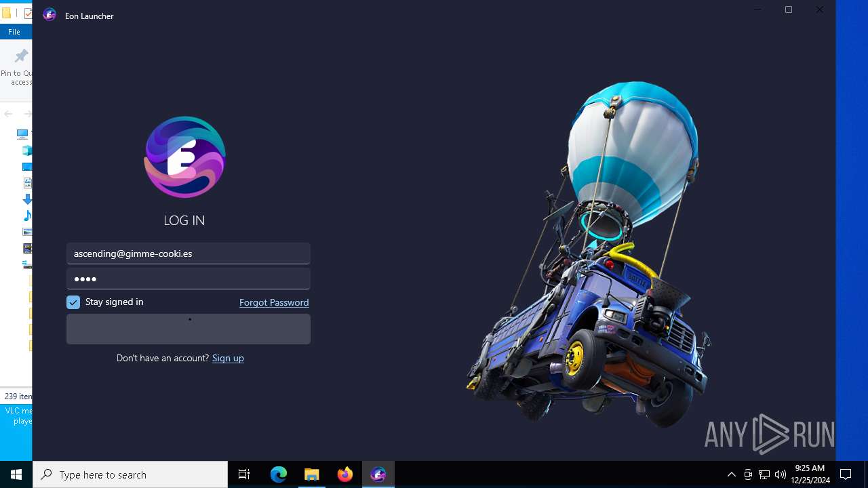Maximize the Eon Launcher window
The height and width of the screenshot is (488, 868).
(x=789, y=9)
